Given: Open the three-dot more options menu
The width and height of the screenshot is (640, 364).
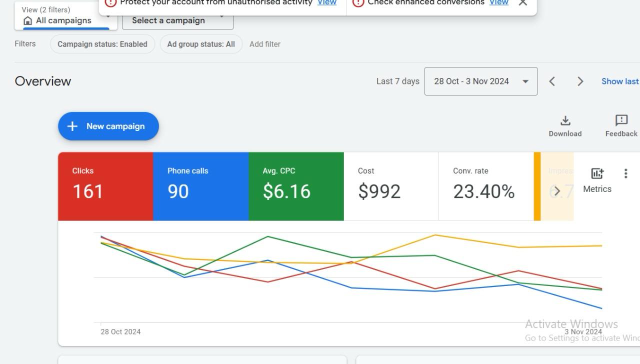Looking at the screenshot, I should pos(625,173).
